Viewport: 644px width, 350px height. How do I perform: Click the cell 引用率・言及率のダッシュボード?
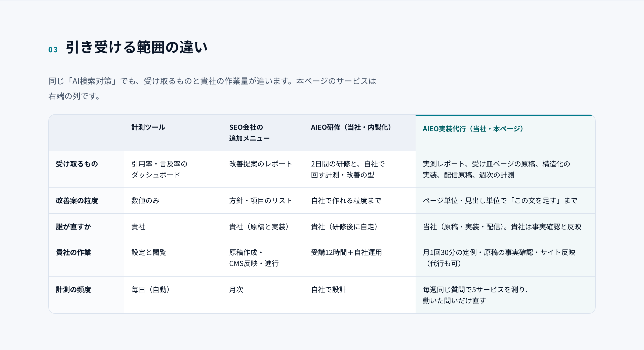pyautogui.click(x=159, y=169)
